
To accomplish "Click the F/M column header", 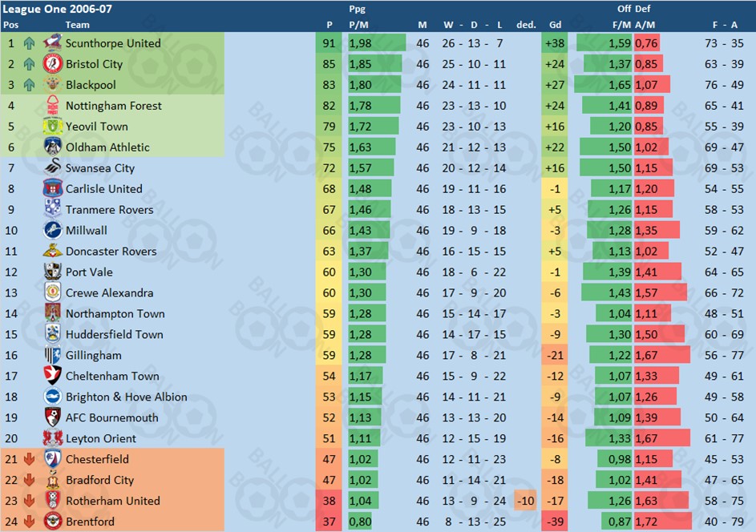I will point(621,25).
